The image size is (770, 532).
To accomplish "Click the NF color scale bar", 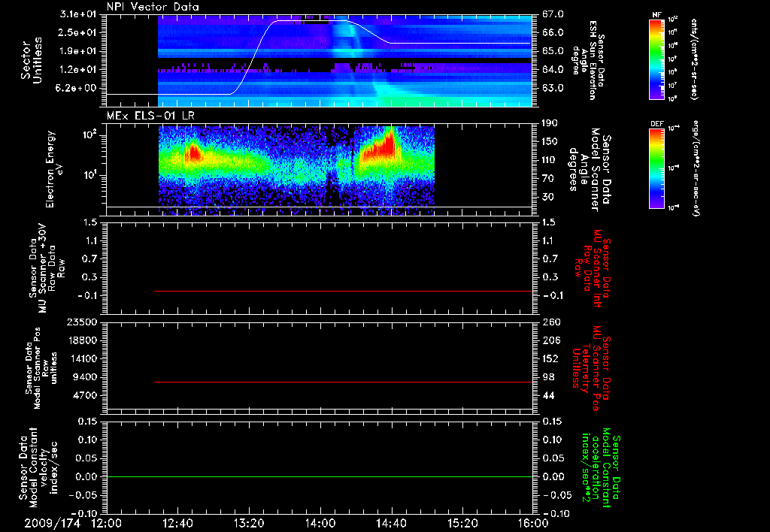I will pos(656,59).
